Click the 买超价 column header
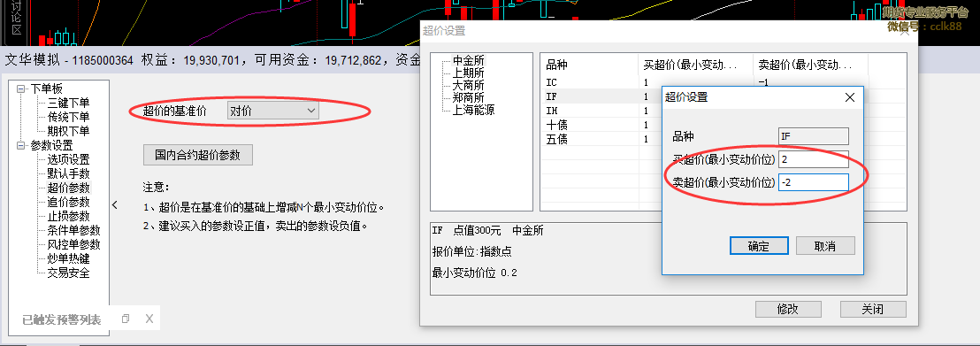Viewport: 980px width, 346px height. click(x=695, y=65)
